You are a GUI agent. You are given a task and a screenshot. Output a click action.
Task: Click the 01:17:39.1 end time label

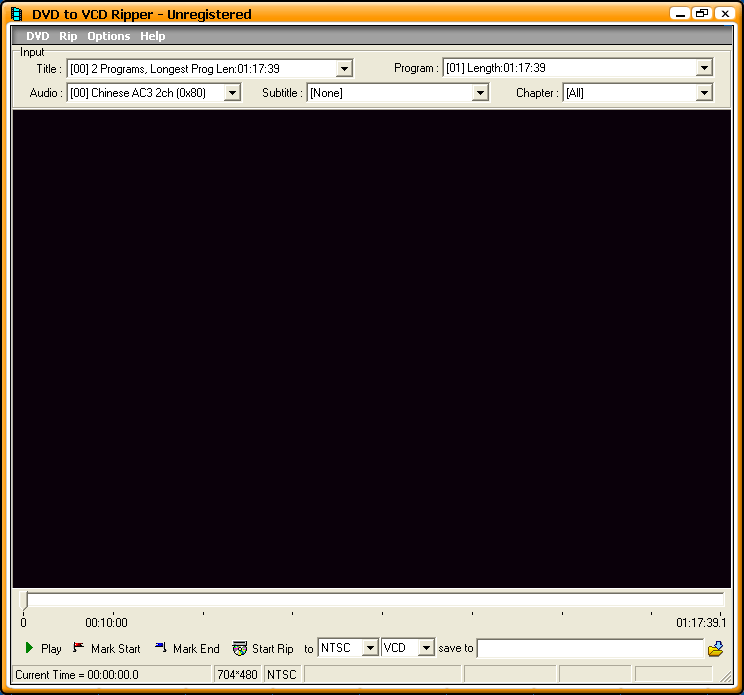[x=701, y=622]
